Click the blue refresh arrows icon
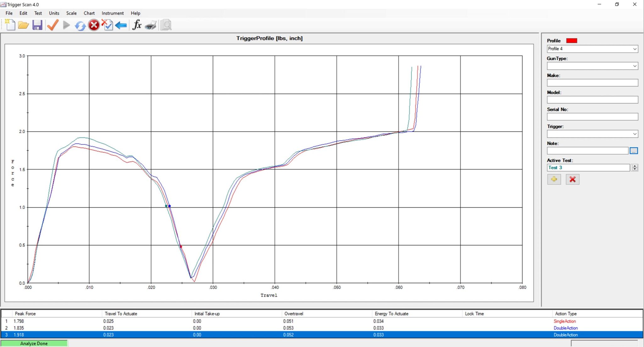Image resolution: width=644 pixels, height=347 pixels. point(80,25)
